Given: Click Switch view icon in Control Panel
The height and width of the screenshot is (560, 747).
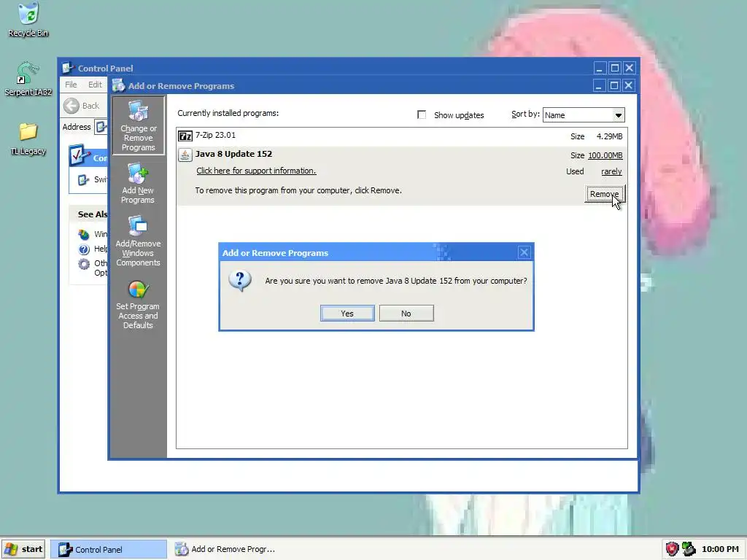Looking at the screenshot, I should 84,179.
